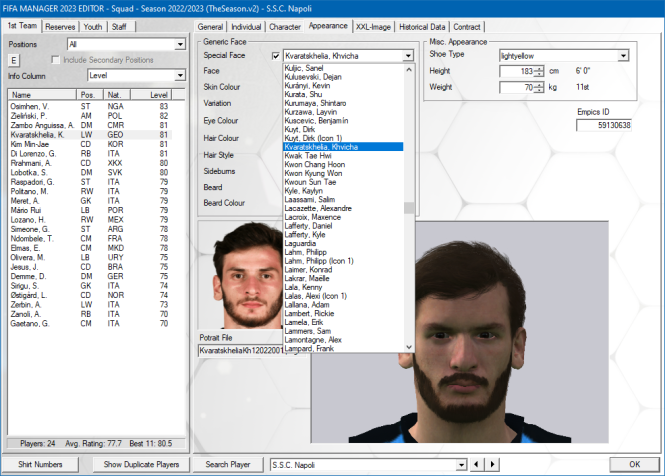
Task: Open the Contract tab
Action: pos(467,27)
